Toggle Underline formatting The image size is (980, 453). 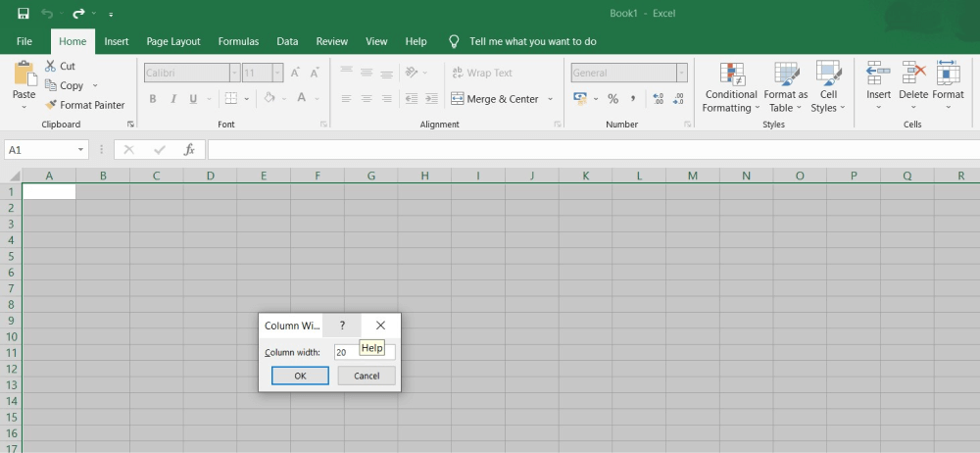(193, 99)
